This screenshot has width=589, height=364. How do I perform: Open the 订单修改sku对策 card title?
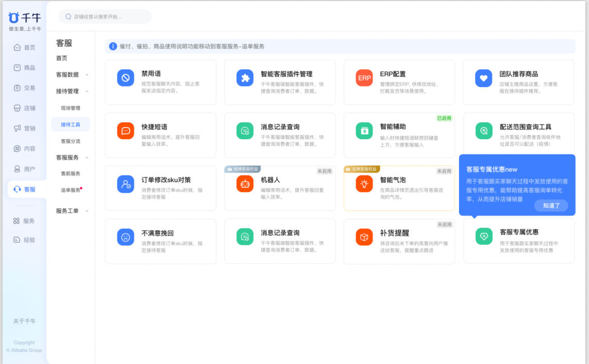166,180
